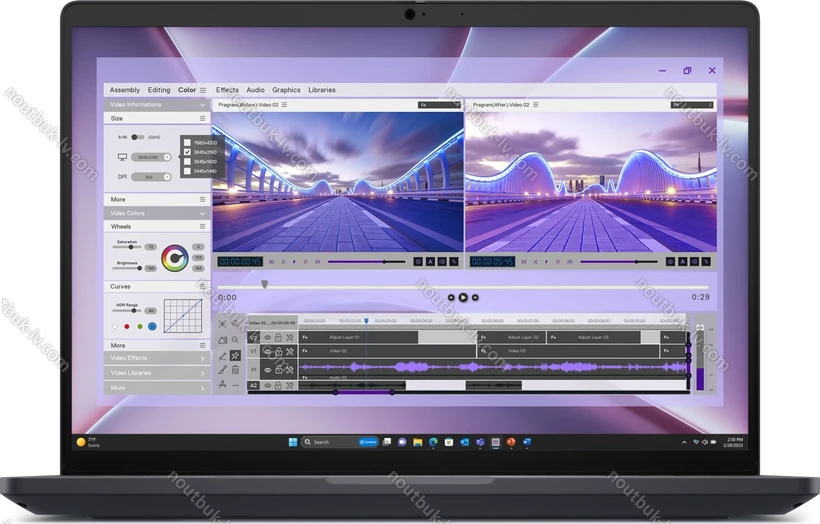Toggle visibility eye on A1 track
The width and height of the screenshot is (820, 524).
(x=267, y=369)
